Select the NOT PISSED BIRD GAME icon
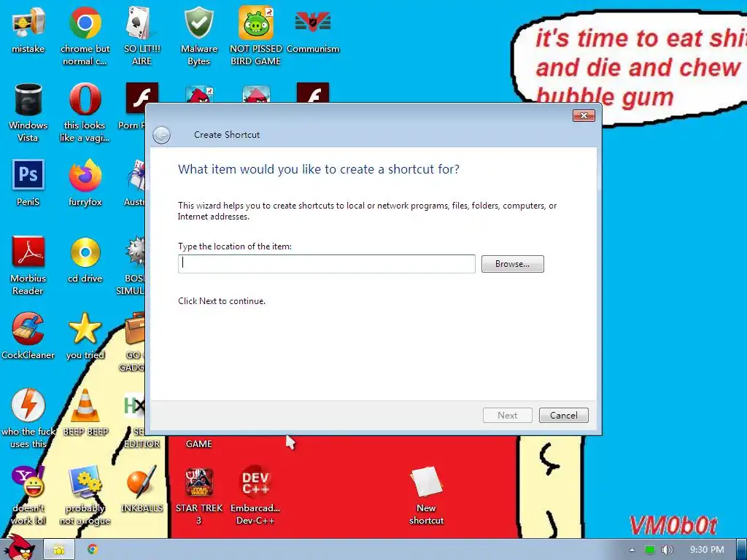The width and height of the screenshot is (747, 560). coord(256,35)
